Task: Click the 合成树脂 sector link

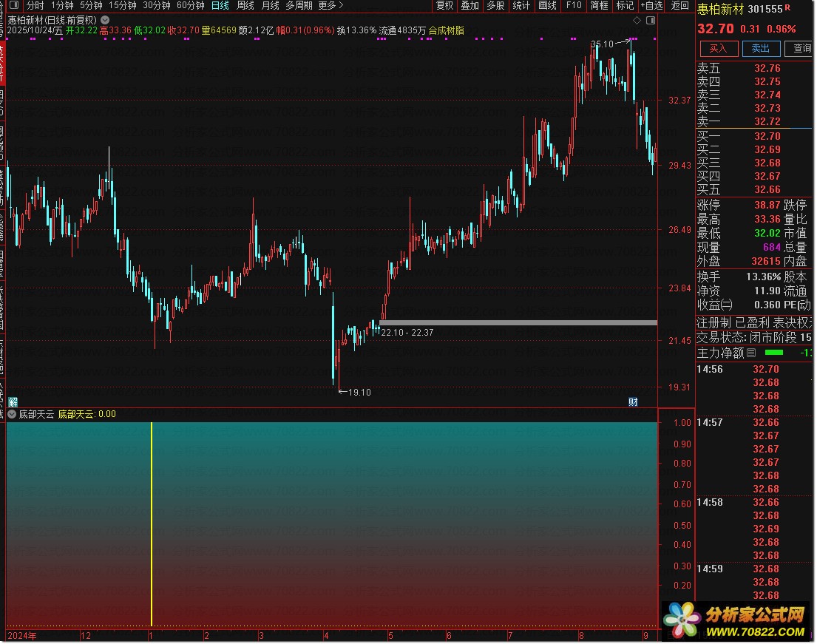Action: coord(446,30)
